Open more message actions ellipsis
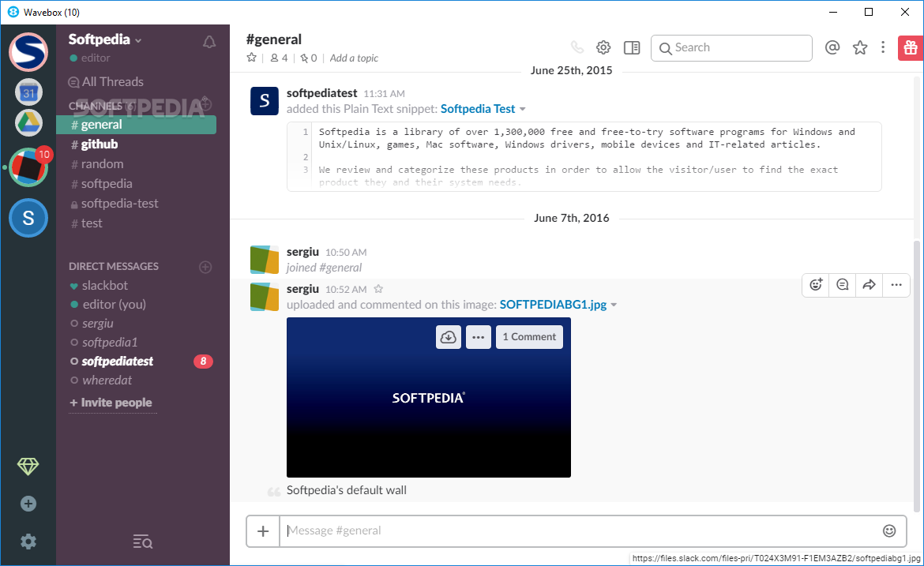This screenshot has width=924, height=566. click(x=896, y=285)
